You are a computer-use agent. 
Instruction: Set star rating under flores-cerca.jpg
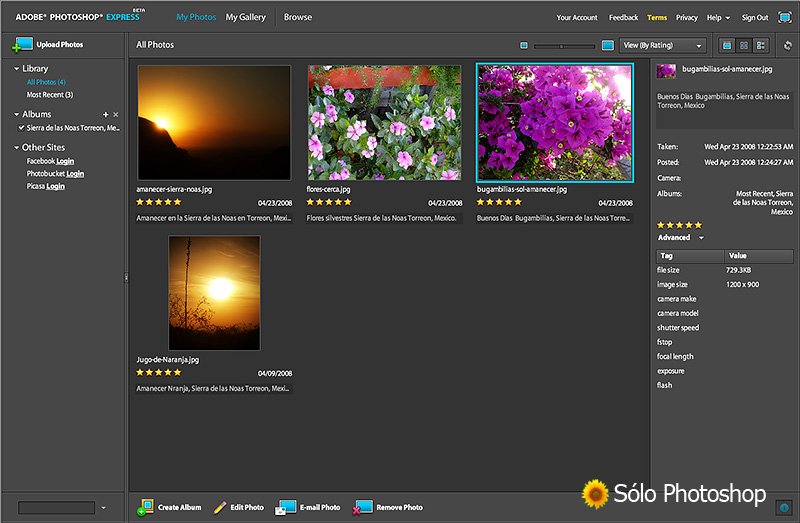point(329,202)
